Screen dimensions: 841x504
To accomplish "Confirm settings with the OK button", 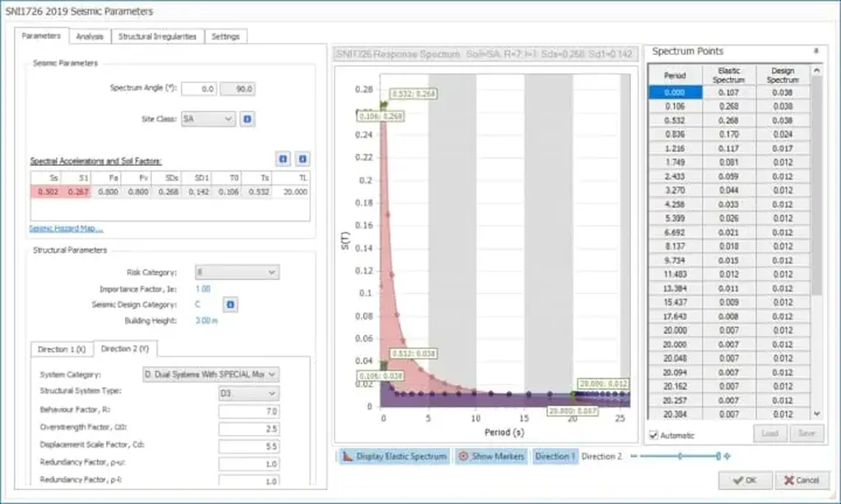I will point(742,480).
